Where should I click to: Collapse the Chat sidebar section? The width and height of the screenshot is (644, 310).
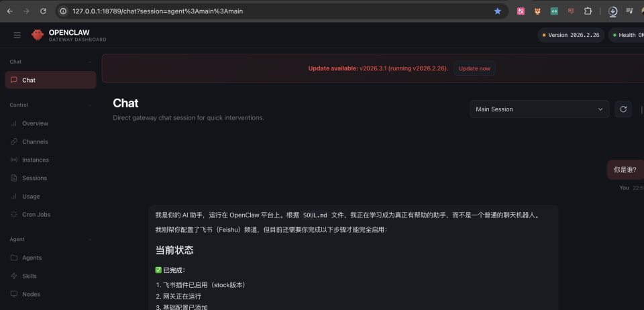(x=90, y=62)
